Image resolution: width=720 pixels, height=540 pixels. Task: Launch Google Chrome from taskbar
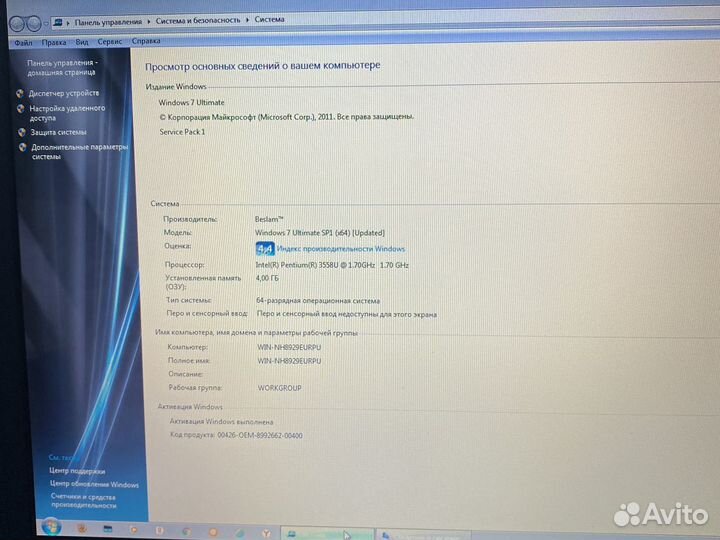[186, 531]
